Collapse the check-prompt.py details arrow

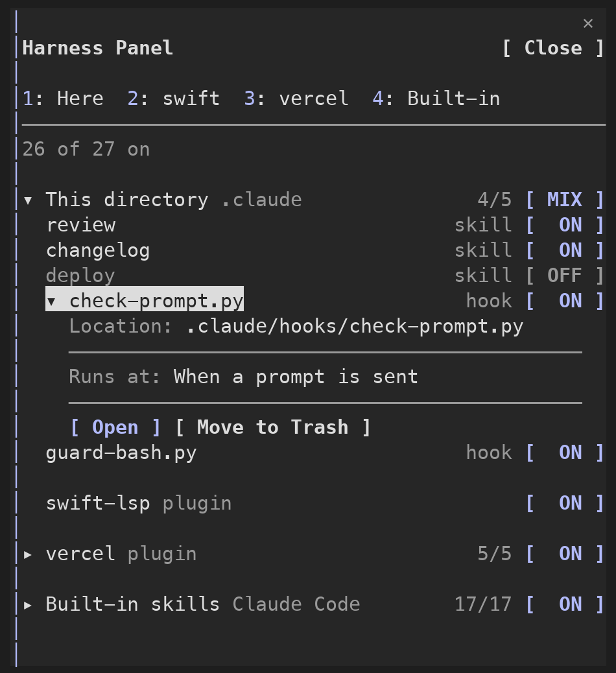51,301
